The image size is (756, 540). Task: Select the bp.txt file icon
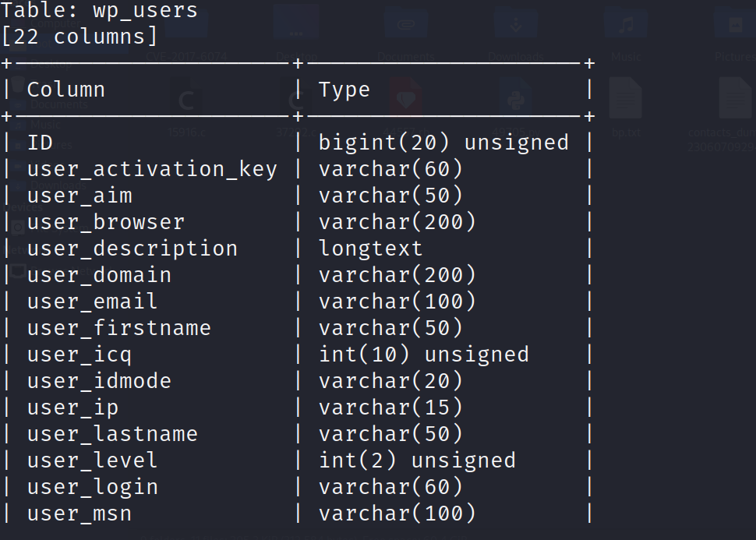tap(625, 99)
